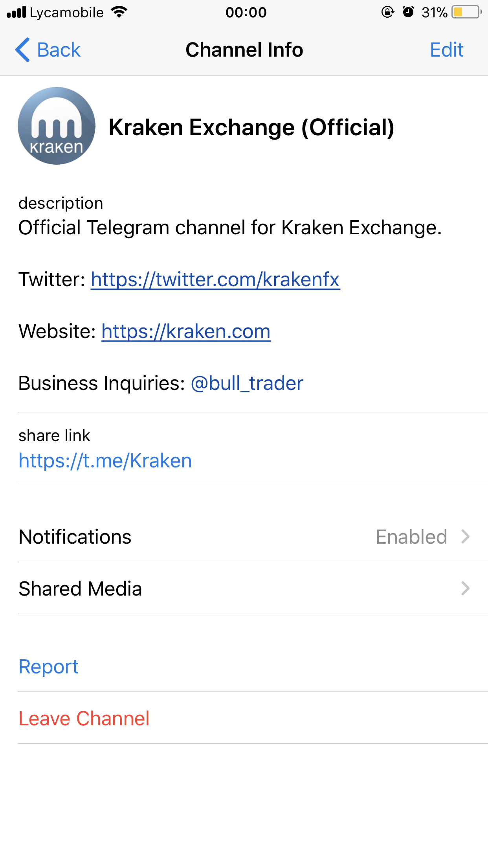Open the Kraken channel avatar logo
Viewport: 488px width, 868px height.
coord(57,126)
